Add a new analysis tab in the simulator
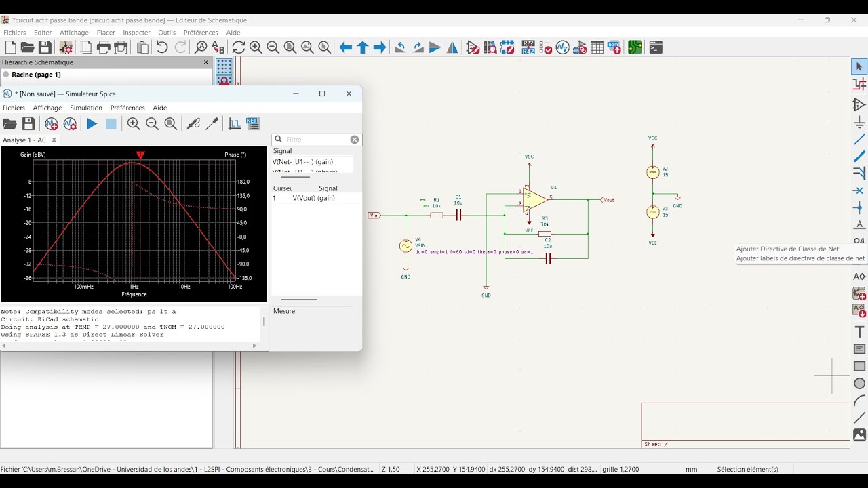 51,124
